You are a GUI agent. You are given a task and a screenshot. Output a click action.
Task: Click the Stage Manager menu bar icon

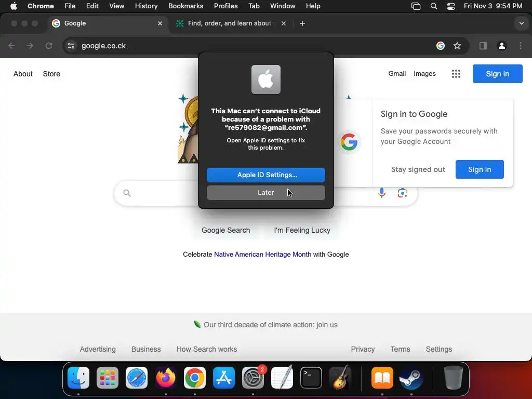point(416,6)
